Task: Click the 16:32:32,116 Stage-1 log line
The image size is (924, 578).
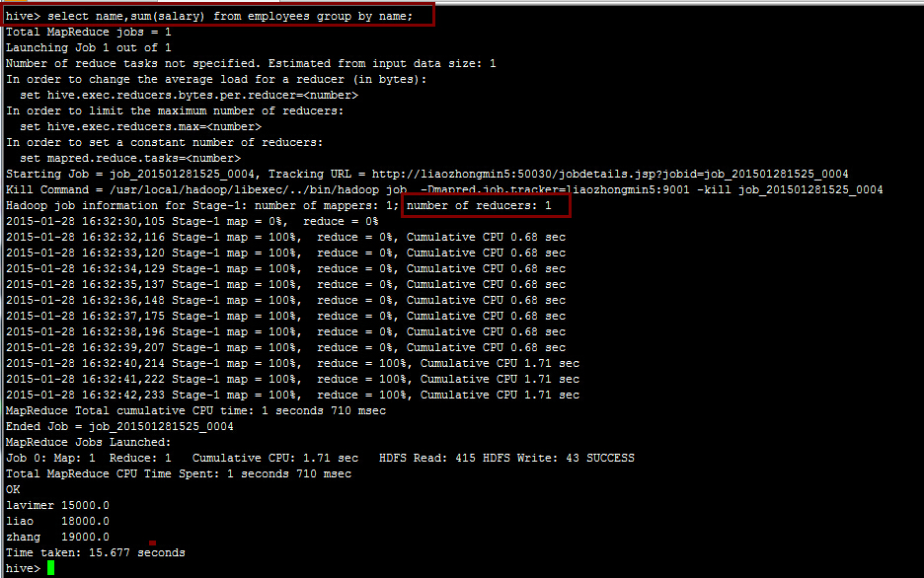Action: coord(286,237)
